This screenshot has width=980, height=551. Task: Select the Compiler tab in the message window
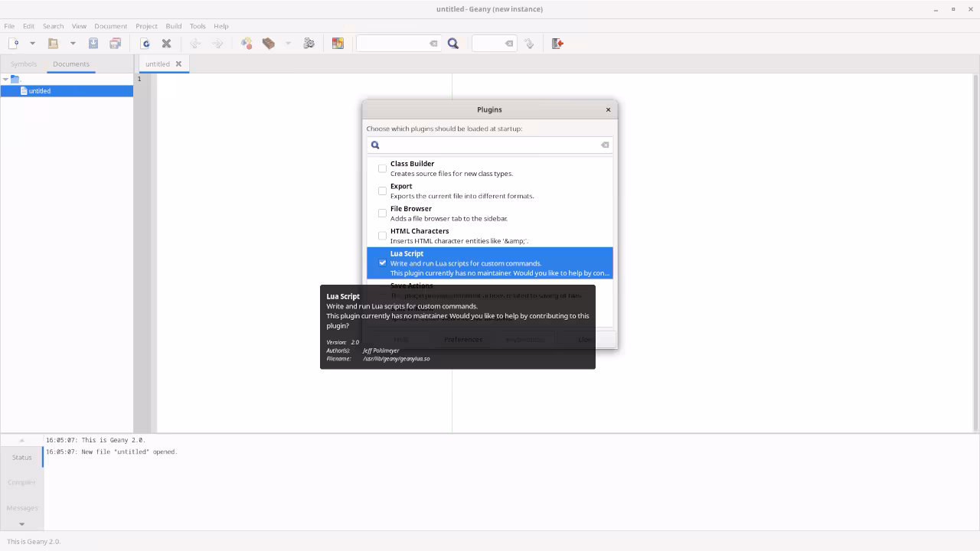pos(21,482)
